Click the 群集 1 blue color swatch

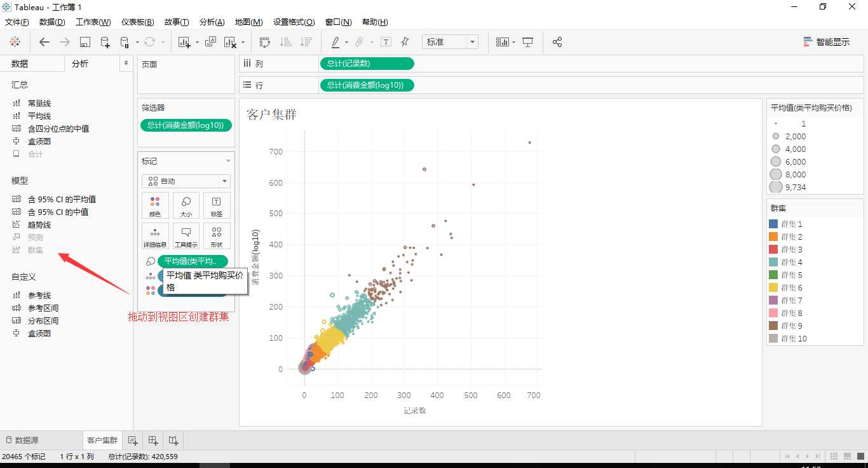773,224
